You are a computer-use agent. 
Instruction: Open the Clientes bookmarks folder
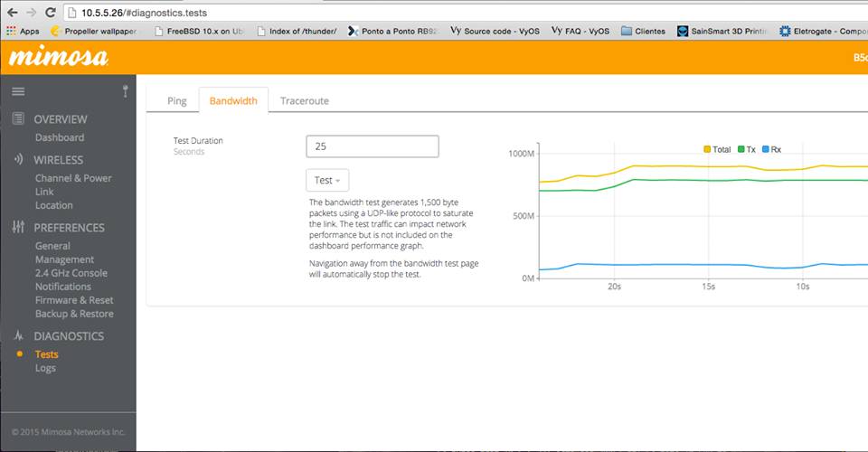pyautogui.click(x=643, y=31)
